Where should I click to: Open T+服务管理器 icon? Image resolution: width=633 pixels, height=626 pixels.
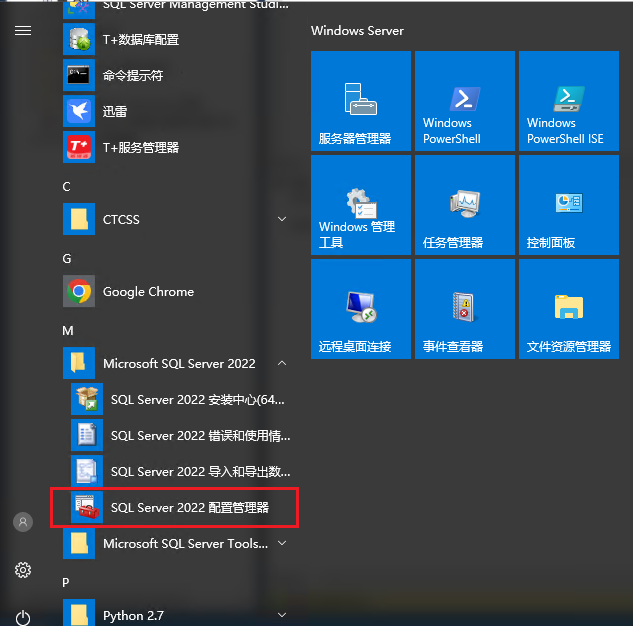79,147
